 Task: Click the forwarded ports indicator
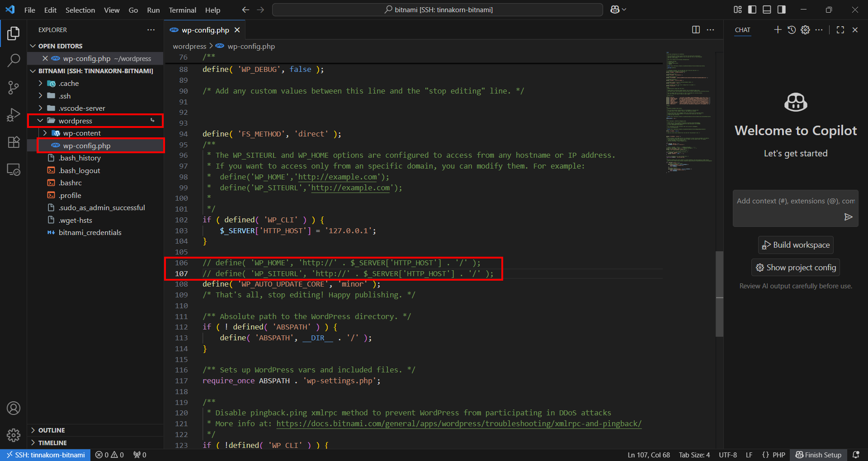coord(140,455)
